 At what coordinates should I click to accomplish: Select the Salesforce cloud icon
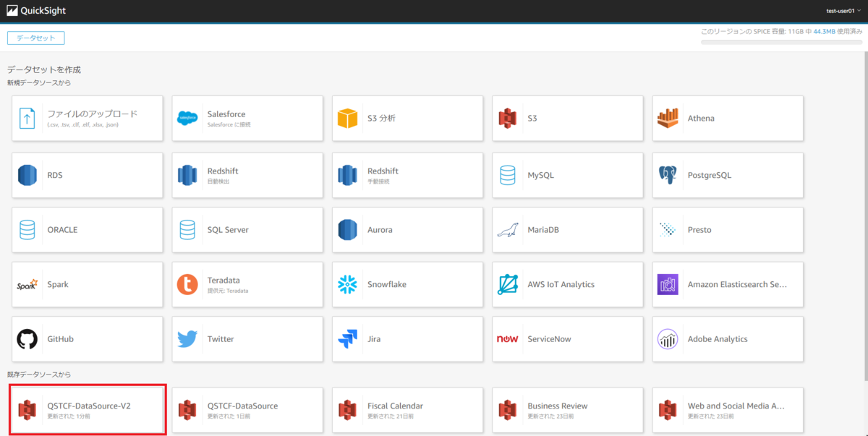click(187, 118)
